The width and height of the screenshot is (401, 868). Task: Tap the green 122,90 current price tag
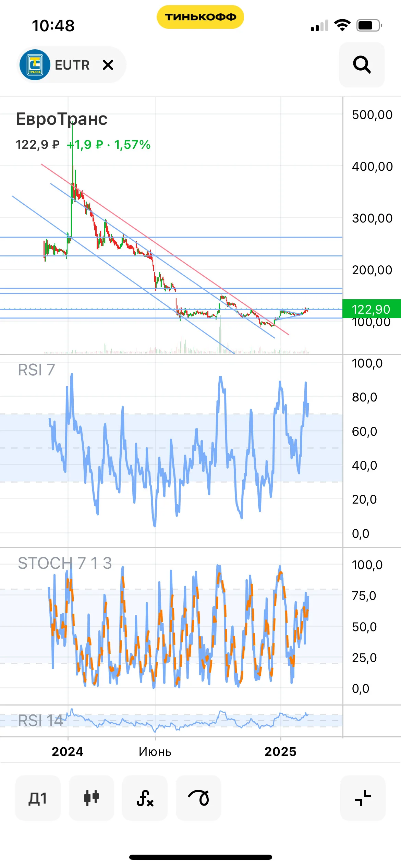[372, 309]
